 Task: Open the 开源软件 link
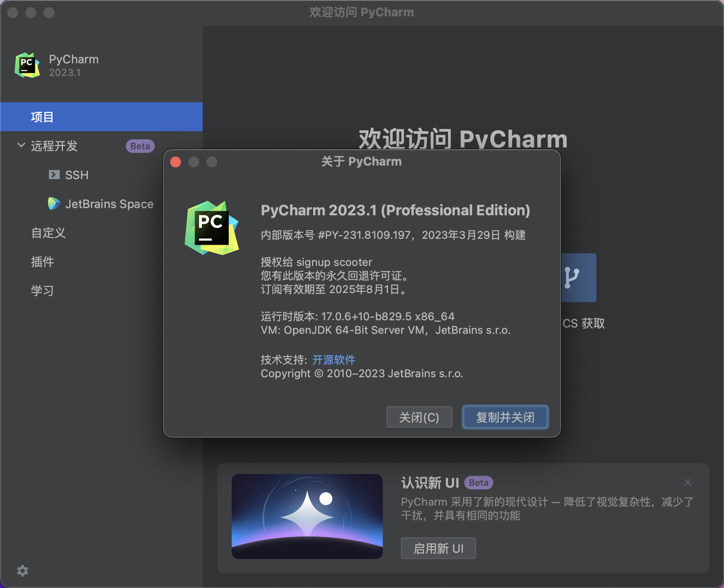coord(334,360)
